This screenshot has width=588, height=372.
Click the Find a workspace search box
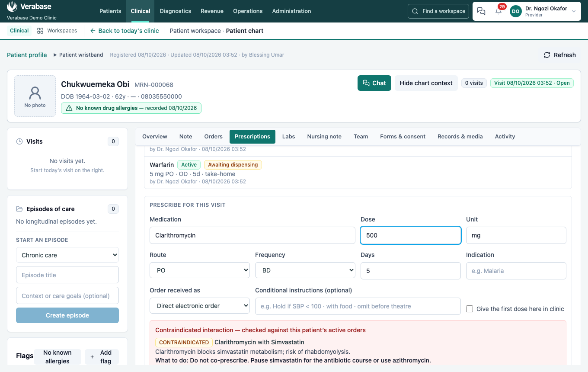439,11
